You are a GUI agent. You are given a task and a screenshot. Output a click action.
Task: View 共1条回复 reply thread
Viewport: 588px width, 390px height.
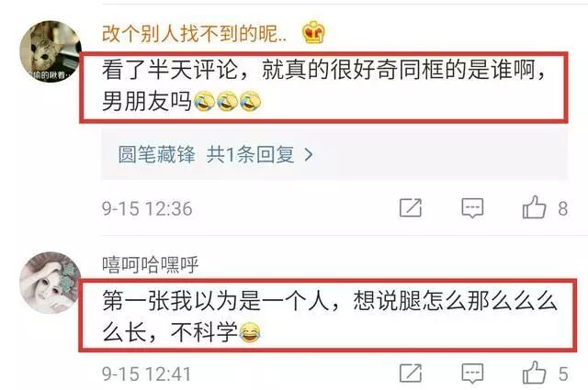[251, 154]
